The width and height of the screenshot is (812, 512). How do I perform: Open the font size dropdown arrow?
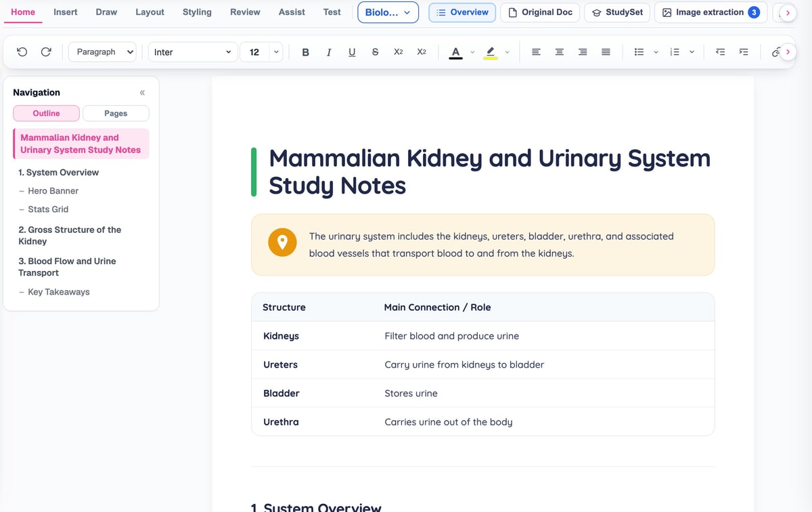pos(276,52)
